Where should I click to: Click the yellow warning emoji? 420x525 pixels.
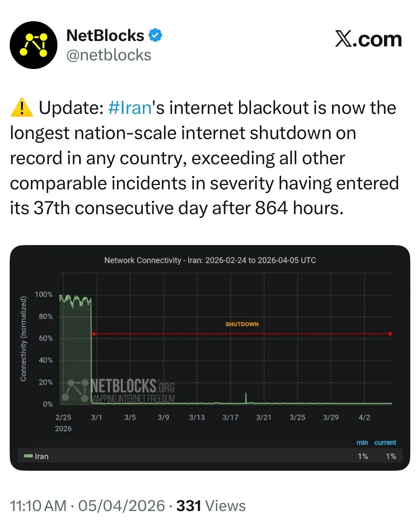click(22, 107)
